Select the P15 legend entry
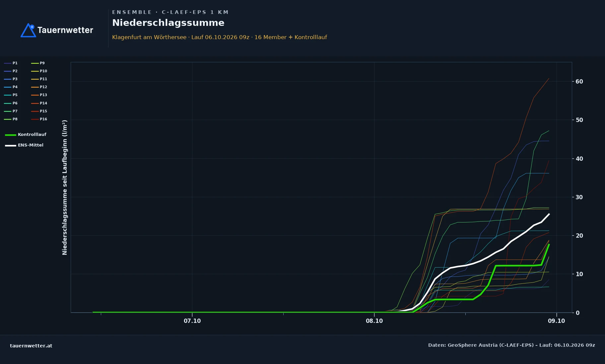 (39, 111)
